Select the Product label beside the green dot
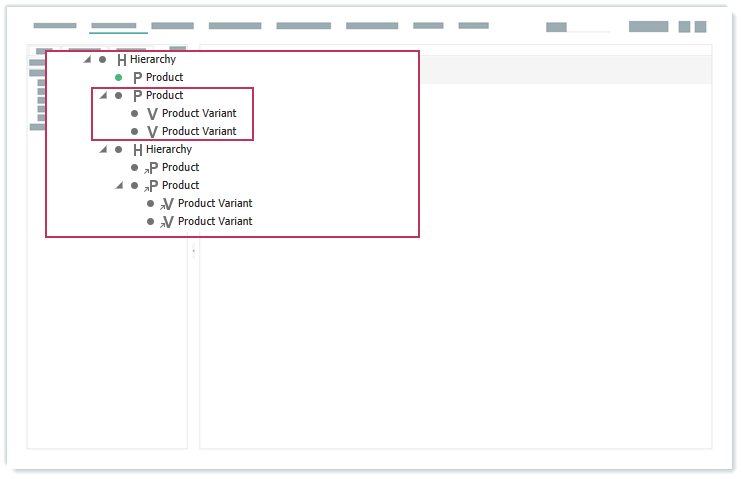742x479 pixels. point(165,77)
